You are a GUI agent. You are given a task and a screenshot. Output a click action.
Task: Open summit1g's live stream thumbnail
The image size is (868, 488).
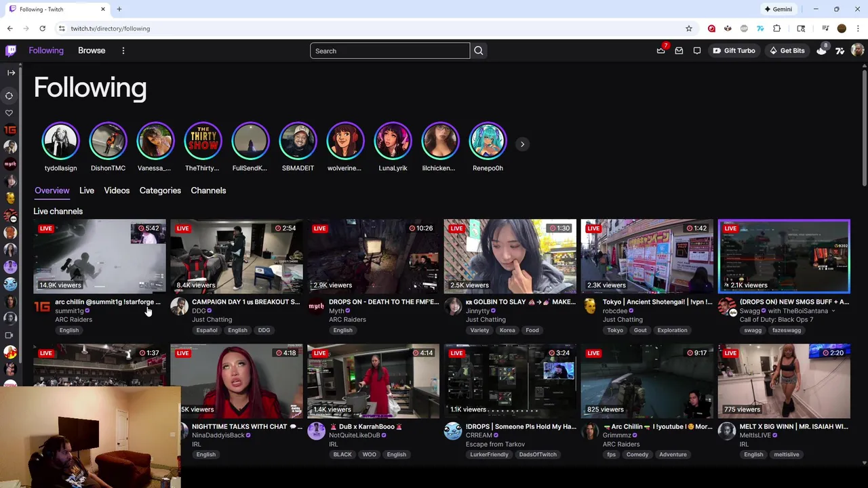(100, 256)
